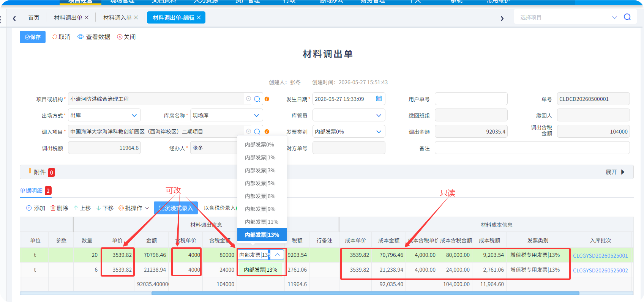The image size is (644, 302).
Task: Delete the selected row with 删除
Action: (59, 208)
